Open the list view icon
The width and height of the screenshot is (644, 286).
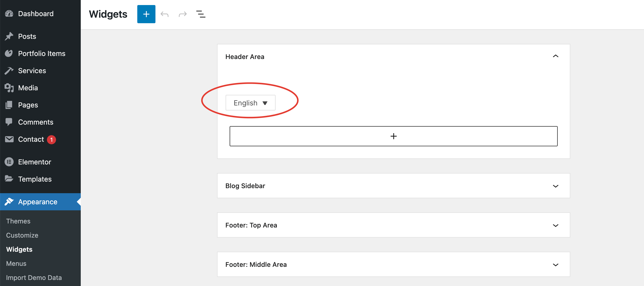coord(201,14)
